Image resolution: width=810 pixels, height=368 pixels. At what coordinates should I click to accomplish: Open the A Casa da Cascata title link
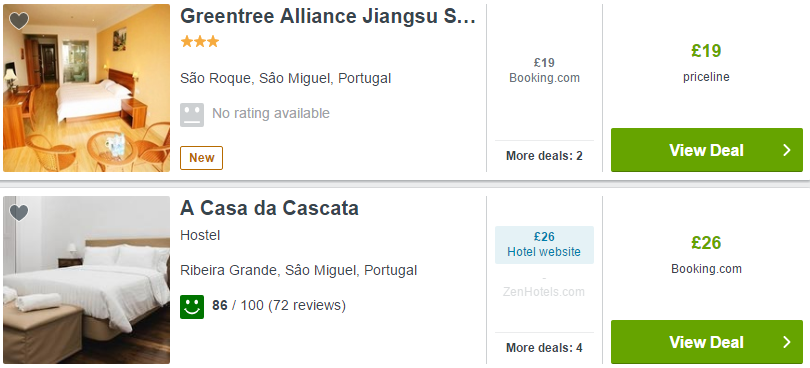tap(269, 208)
